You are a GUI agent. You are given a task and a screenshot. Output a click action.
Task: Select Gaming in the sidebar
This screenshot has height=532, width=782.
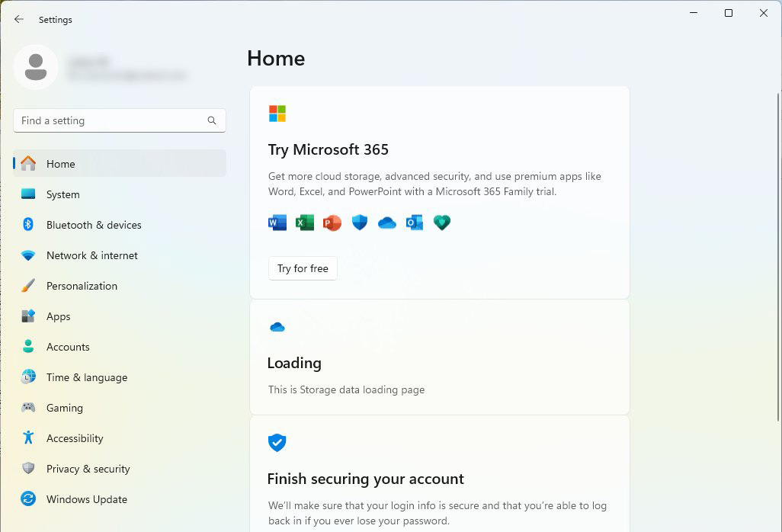[120, 407]
